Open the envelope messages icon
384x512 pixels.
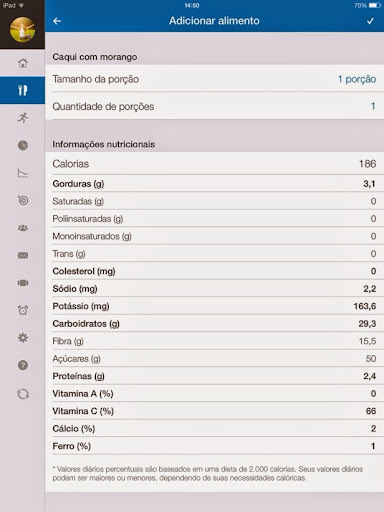click(23, 255)
